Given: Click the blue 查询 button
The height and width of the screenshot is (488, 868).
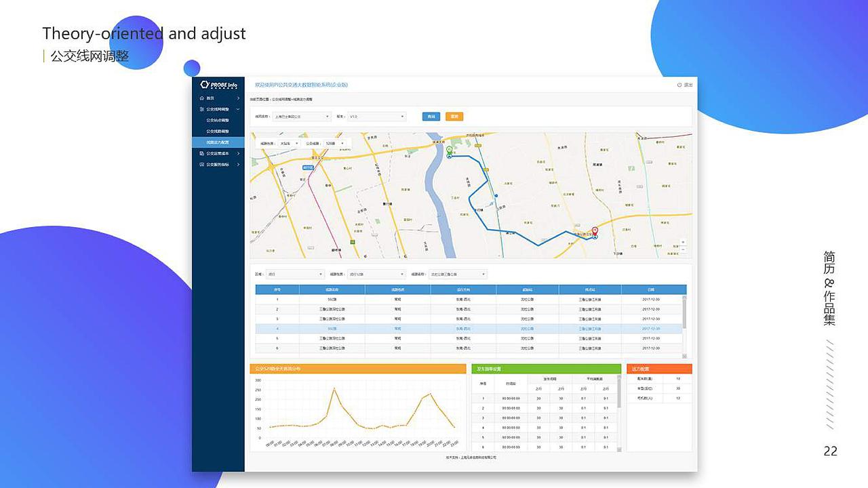Looking at the screenshot, I should (x=431, y=117).
